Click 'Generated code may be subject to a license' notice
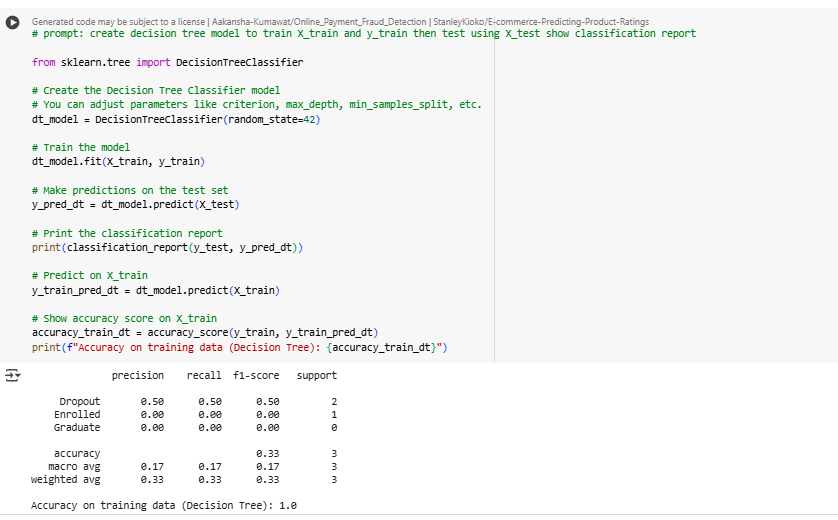Screen dimensions: 838x520 [x=118, y=22]
